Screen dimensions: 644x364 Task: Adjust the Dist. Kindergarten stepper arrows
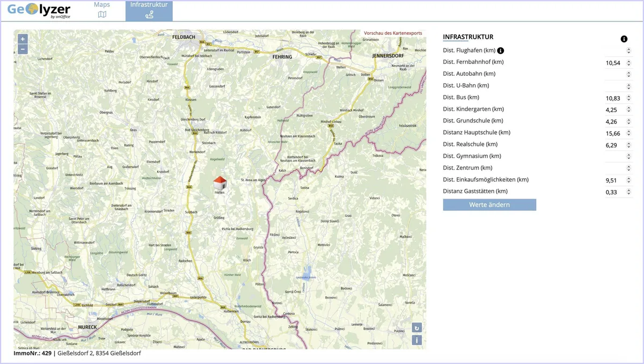coord(628,110)
